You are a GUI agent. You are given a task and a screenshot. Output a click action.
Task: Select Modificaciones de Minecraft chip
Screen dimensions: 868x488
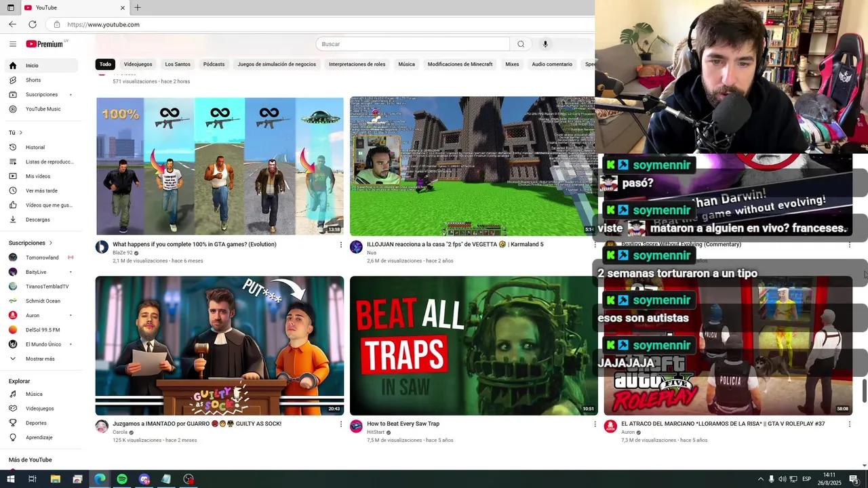click(460, 64)
